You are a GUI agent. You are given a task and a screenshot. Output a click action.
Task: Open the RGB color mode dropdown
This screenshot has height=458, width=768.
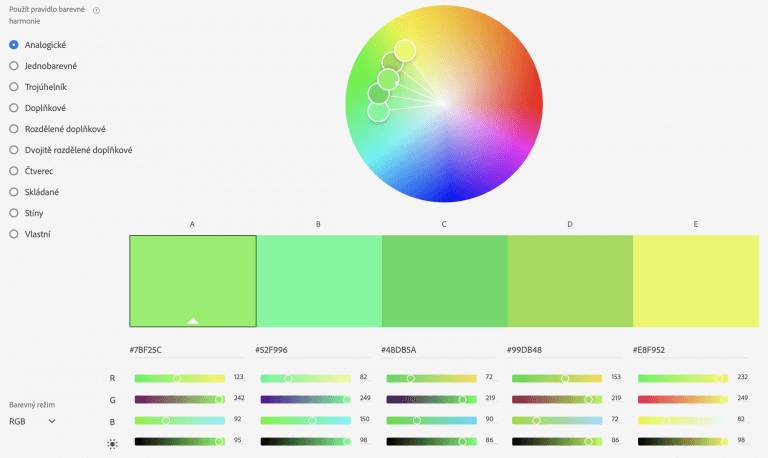coord(32,421)
